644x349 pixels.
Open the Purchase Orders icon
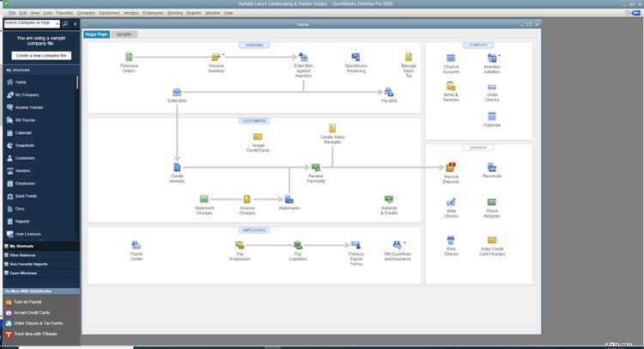point(130,58)
